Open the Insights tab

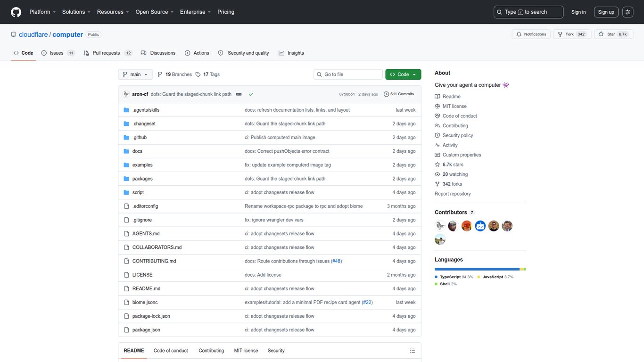point(291,53)
